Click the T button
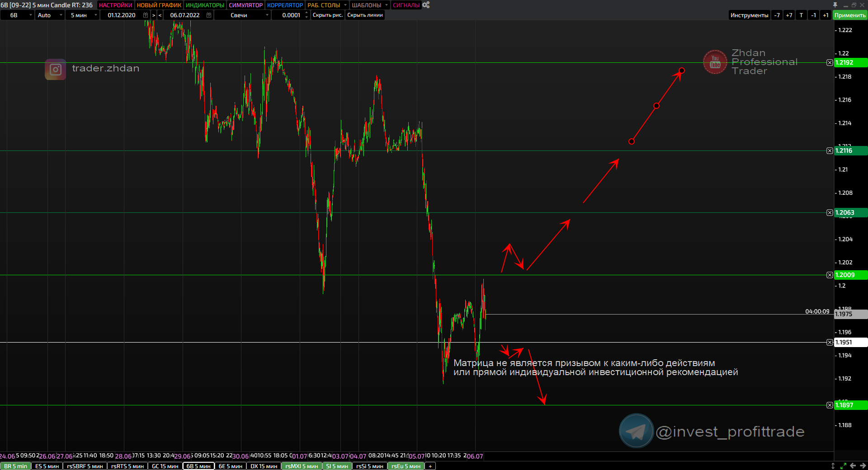 [801, 15]
